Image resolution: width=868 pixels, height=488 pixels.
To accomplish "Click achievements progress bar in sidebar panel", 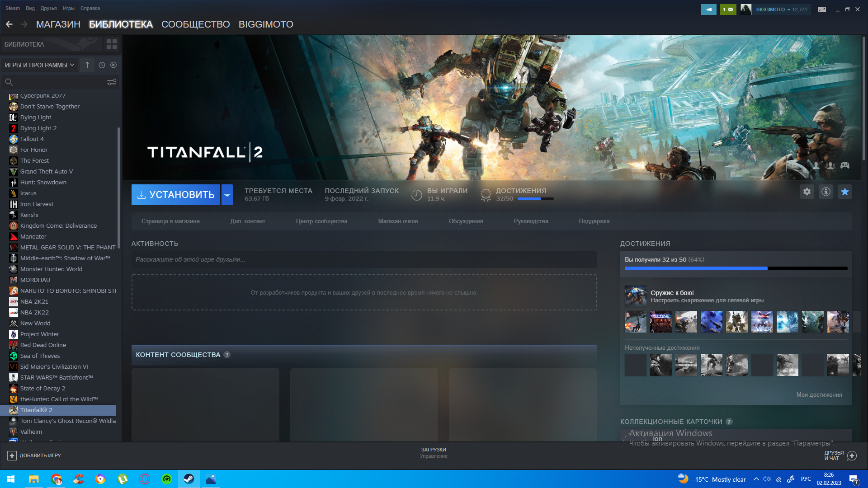I will coord(736,268).
